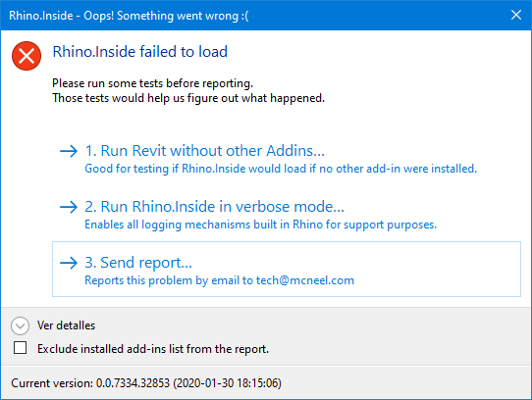Viewport: 532px width, 400px height.
Task: Click the red error icon
Action: point(27,56)
